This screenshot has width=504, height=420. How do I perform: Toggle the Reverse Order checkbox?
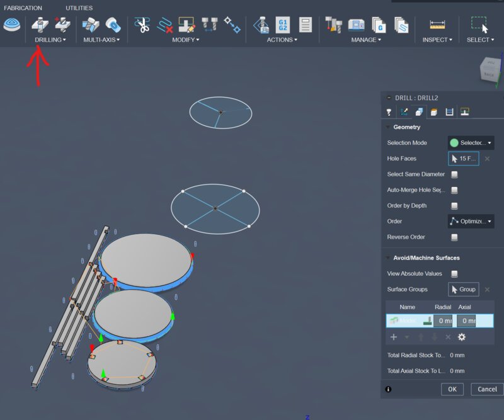pyautogui.click(x=454, y=237)
